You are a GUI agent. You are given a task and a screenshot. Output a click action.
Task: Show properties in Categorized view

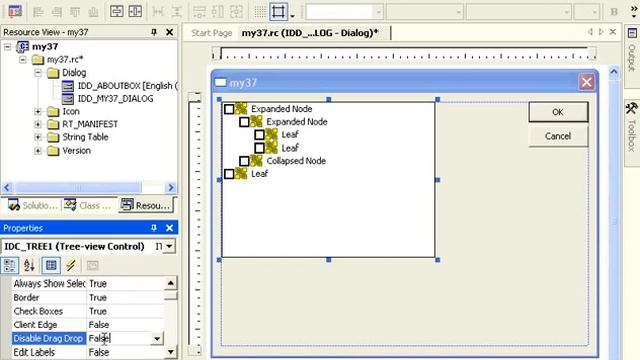pos(10,266)
